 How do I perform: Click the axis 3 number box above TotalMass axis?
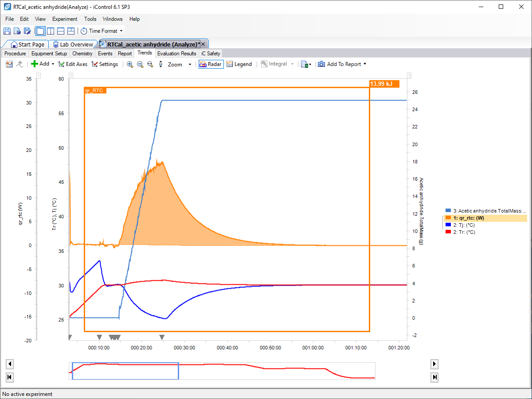409,76
